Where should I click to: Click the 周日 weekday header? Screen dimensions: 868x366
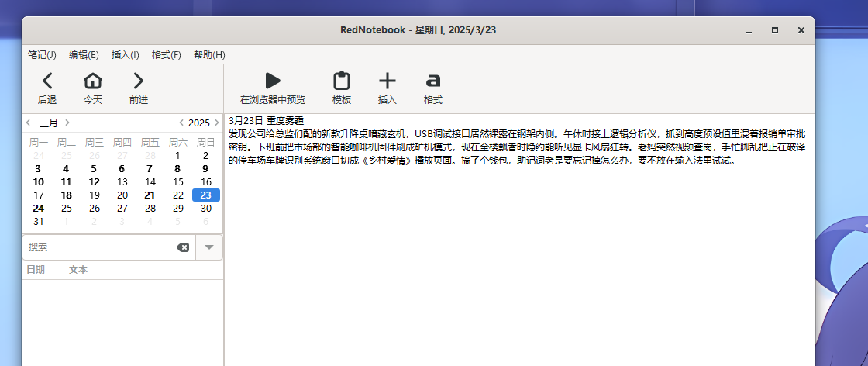pyautogui.click(x=206, y=143)
